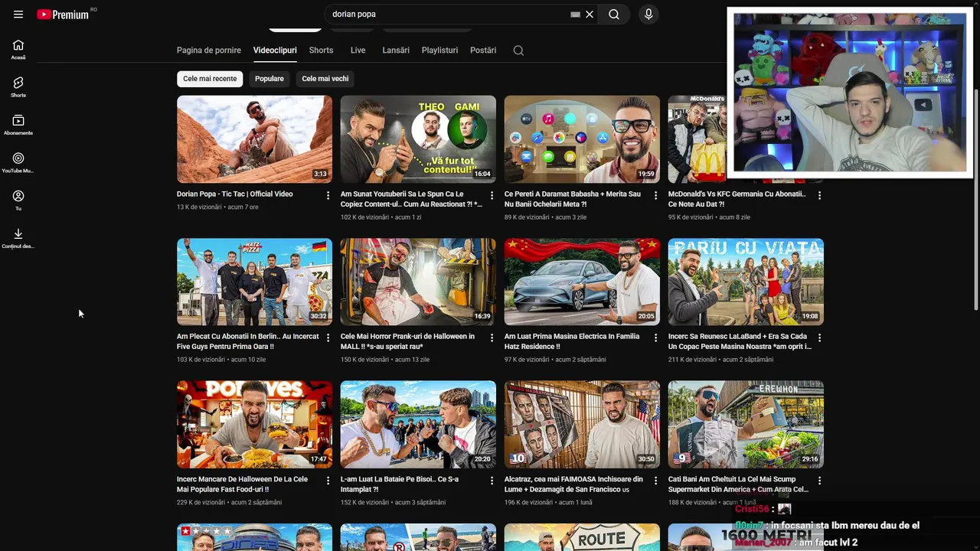Open Ce Pereti A Daramat Babasha title
This screenshot has height=551, width=980.
tap(573, 199)
